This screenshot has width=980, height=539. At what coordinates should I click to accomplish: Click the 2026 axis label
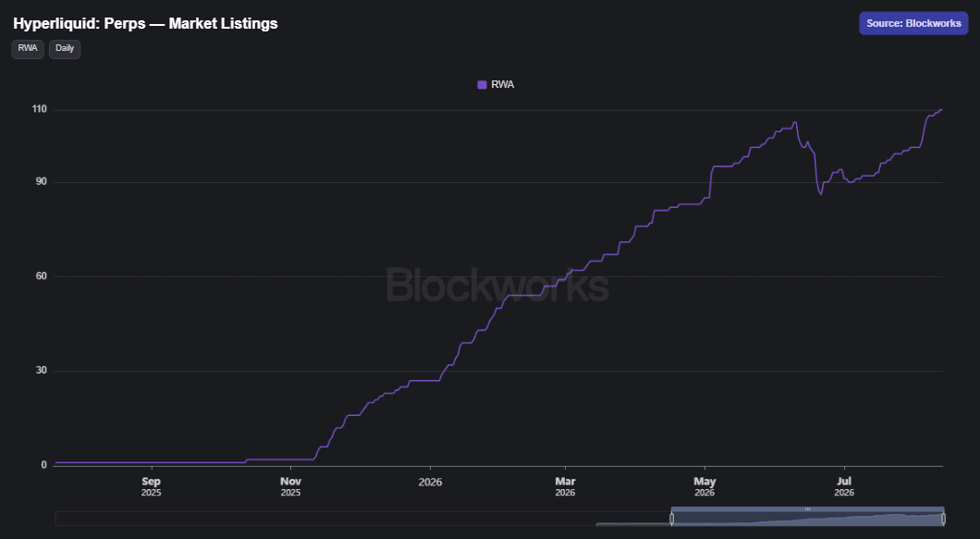(x=430, y=482)
